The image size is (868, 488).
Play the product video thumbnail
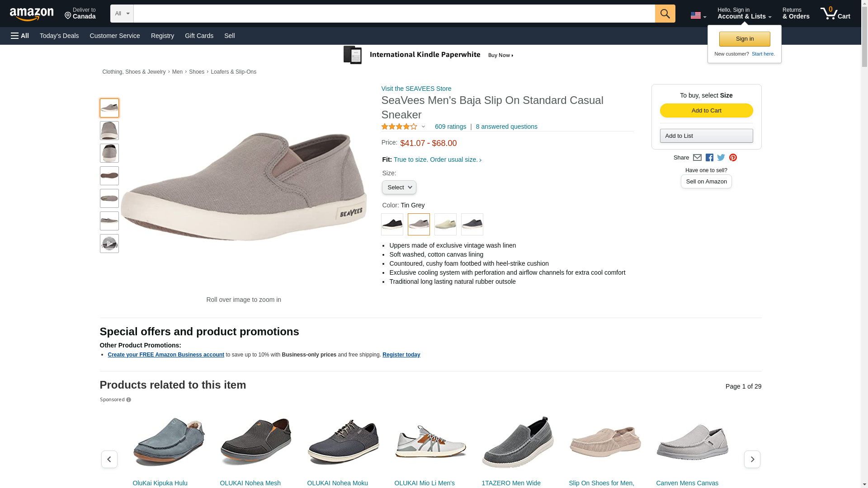click(x=109, y=244)
